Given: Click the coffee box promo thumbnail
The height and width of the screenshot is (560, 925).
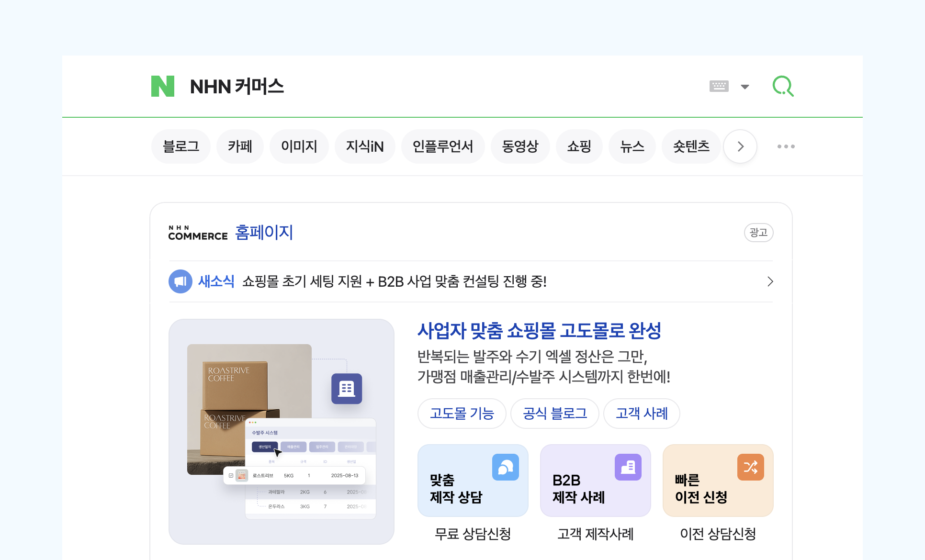Looking at the screenshot, I should tap(282, 432).
